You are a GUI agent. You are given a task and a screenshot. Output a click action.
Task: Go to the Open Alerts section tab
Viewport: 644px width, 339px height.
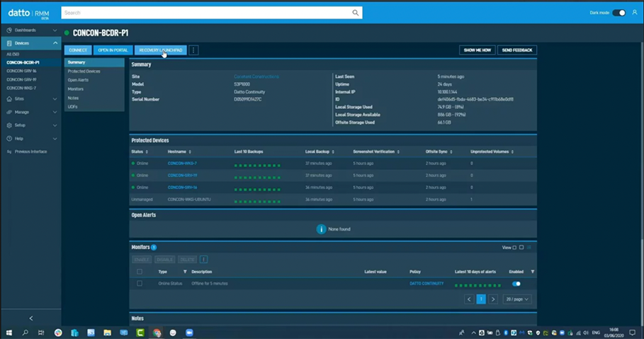coord(78,80)
